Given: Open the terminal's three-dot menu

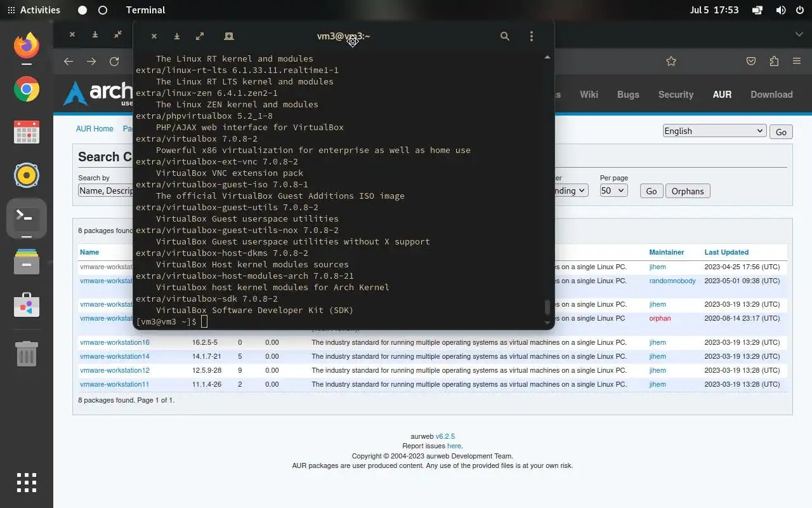Looking at the screenshot, I should [532, 36].
